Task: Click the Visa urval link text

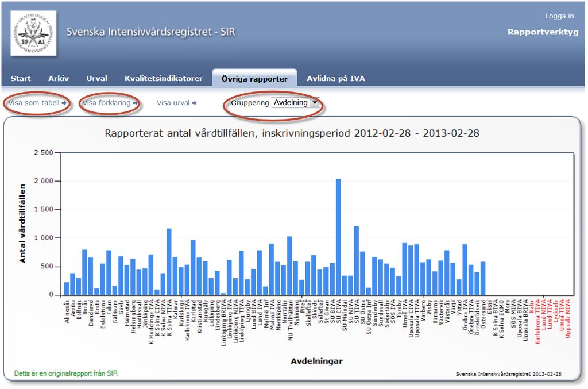Action: click(x=173, y=103)
